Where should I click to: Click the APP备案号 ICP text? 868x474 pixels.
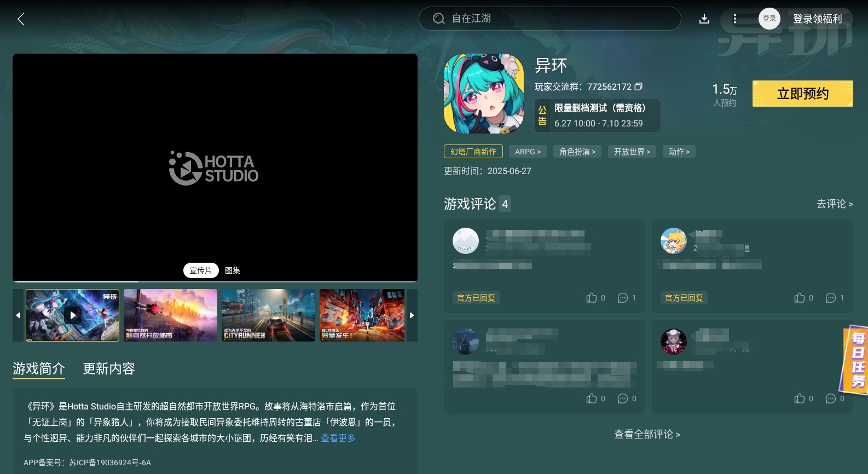click(88, 463)
